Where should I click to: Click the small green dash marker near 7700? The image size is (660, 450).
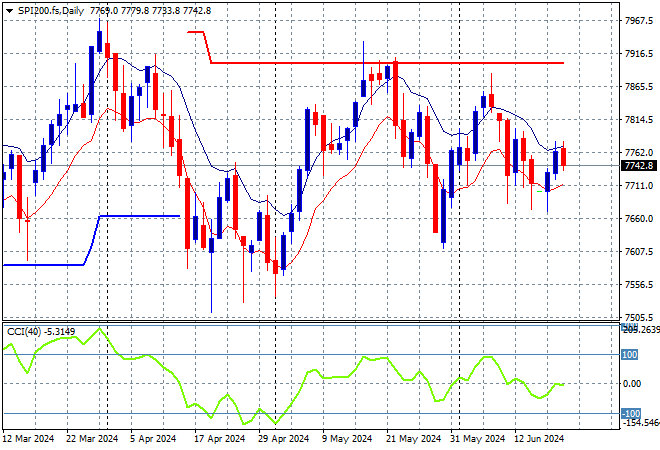(540, 192)
